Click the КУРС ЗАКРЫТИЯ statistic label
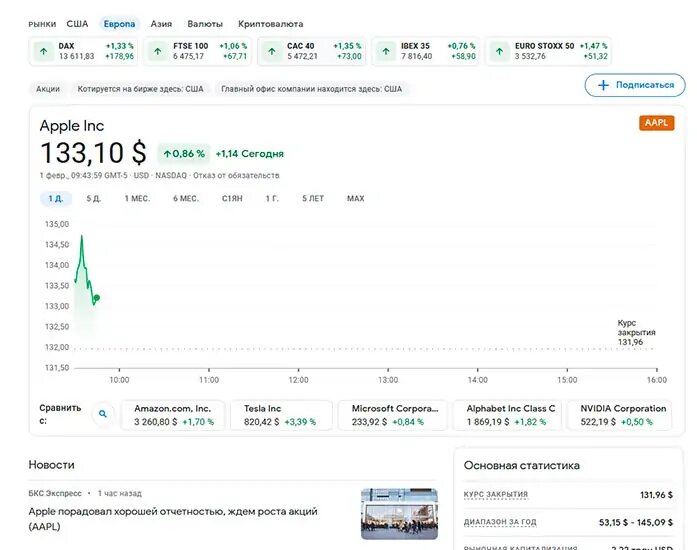The width and height of the screenshot is (697, 550). coord(496,494)
